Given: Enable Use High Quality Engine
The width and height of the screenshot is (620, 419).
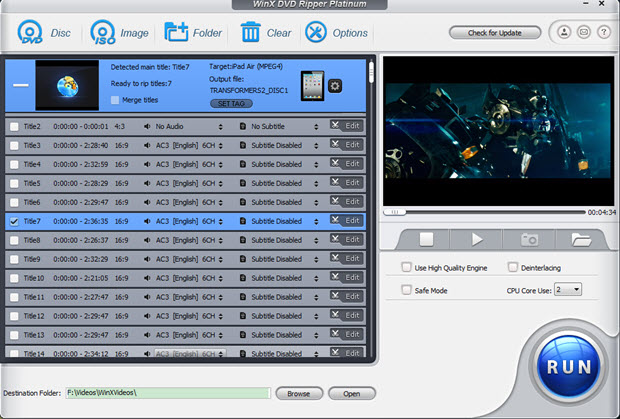Looking at the screenshot, I should coord(406,267).
